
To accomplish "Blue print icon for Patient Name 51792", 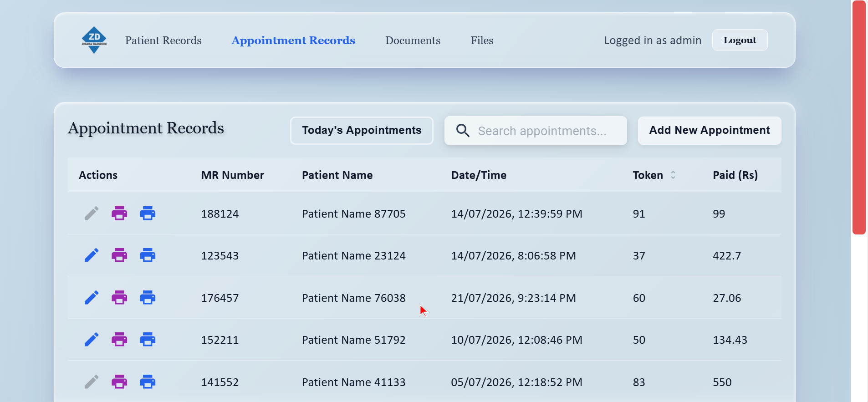I will point(148,340).
